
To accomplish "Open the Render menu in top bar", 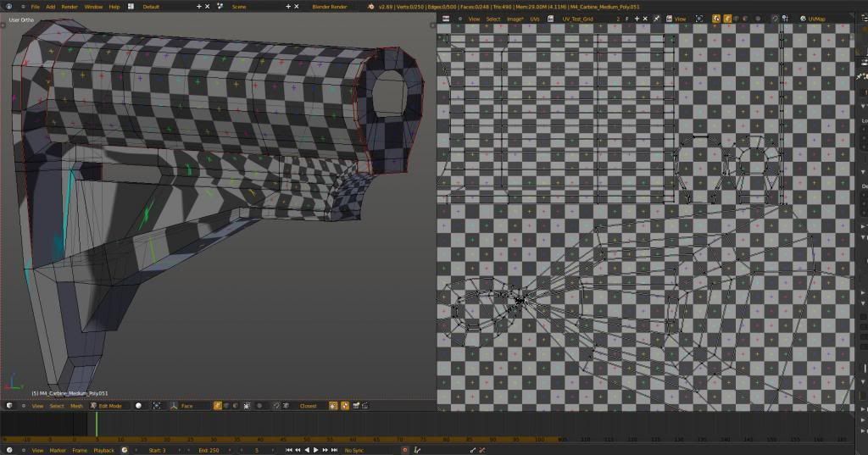I will 70,6.
